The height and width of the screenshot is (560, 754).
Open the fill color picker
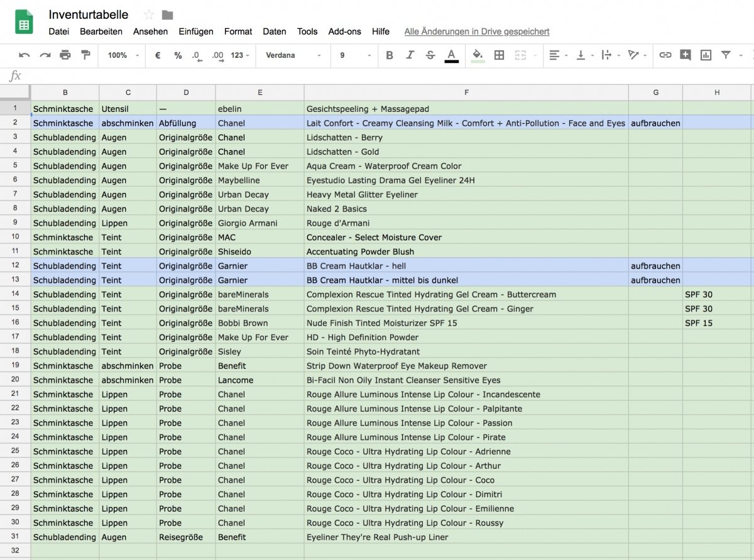pyautogui.click(x=478, y=56)
